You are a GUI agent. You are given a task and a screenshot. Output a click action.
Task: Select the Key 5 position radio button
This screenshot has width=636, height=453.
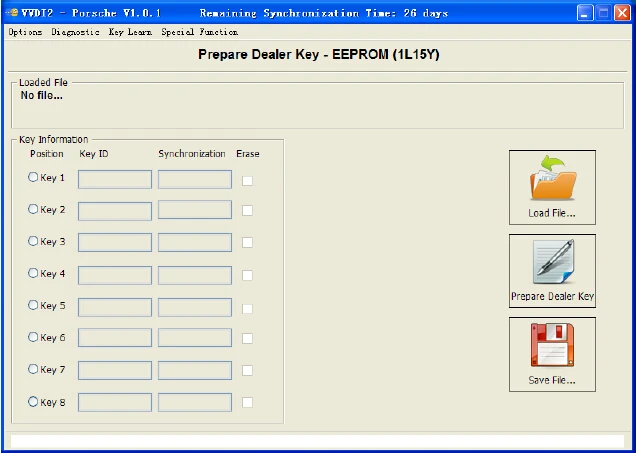click(33, 305)
